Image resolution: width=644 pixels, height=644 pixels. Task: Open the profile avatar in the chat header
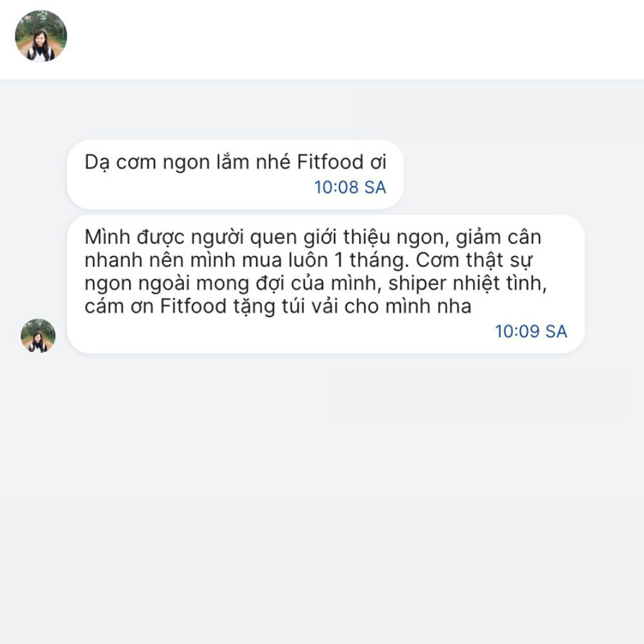tap(41, 36)
